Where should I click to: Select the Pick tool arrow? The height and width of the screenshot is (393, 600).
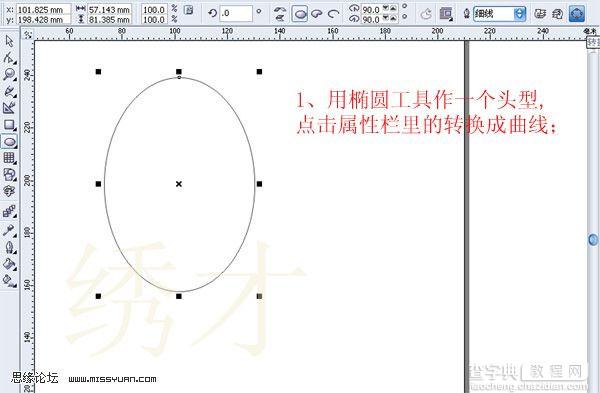[9, 41]
